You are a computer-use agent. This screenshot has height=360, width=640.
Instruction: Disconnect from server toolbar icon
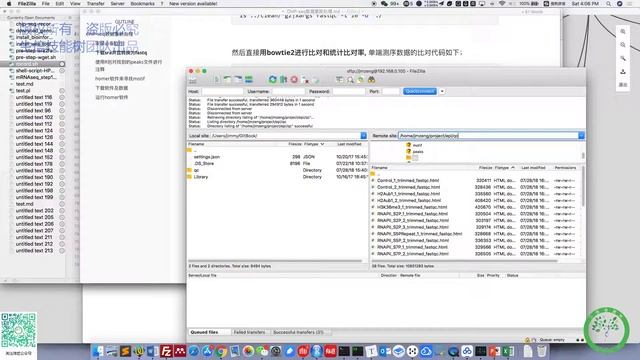click(x=304, y=80)
